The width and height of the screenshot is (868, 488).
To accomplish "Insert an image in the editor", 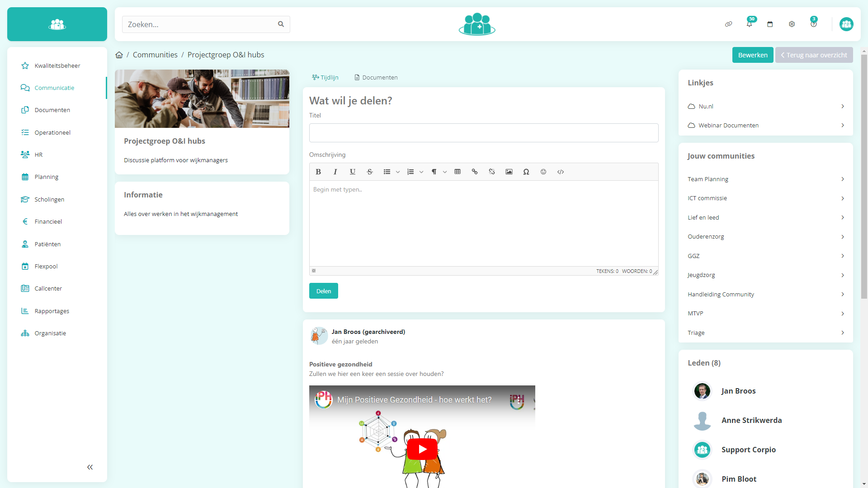I will click(509, 172).
